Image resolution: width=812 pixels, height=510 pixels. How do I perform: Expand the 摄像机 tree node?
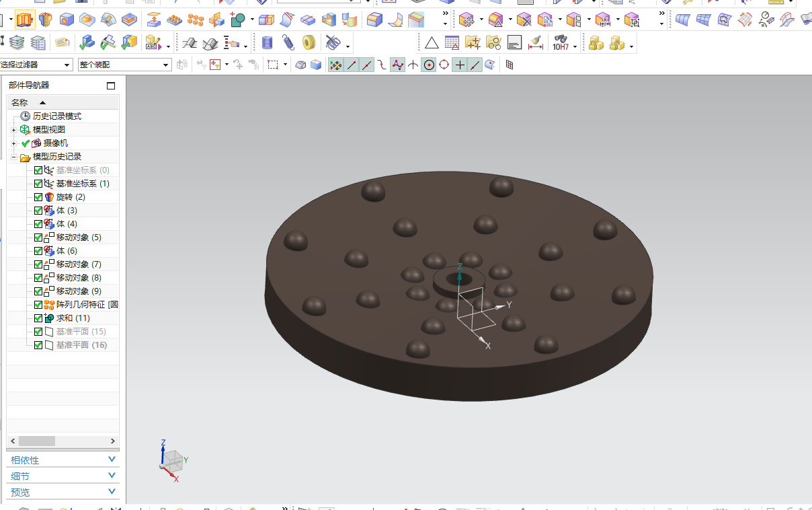[13, 143]
